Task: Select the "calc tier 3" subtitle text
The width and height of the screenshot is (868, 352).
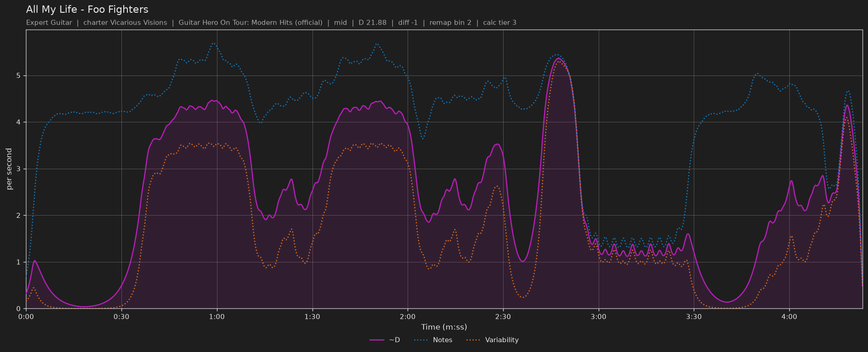Action: point(500,23)
